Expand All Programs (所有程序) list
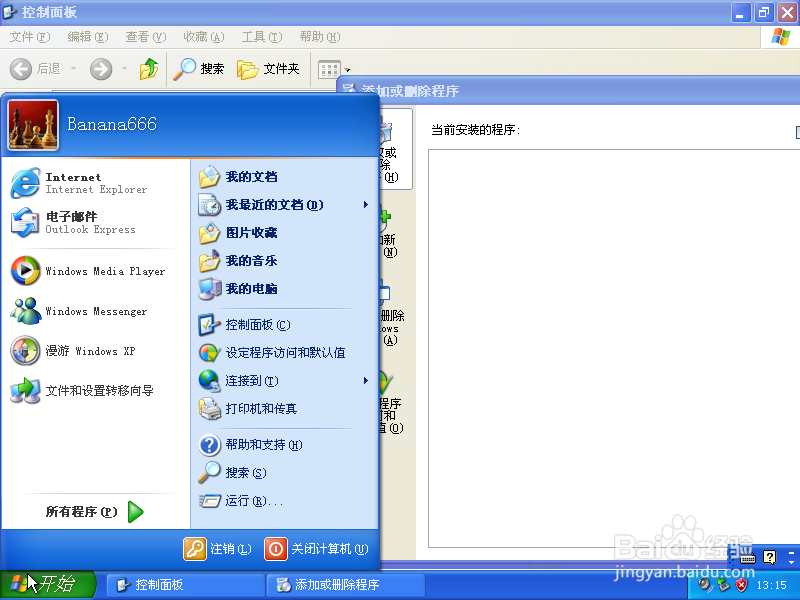Viewport: 800px width, 600px height. 95,512
